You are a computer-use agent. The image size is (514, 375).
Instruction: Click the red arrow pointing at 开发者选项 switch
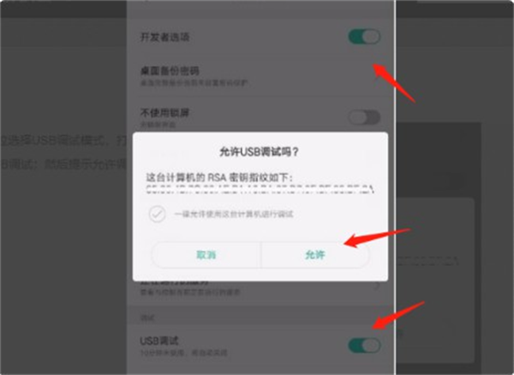(394, 82)
